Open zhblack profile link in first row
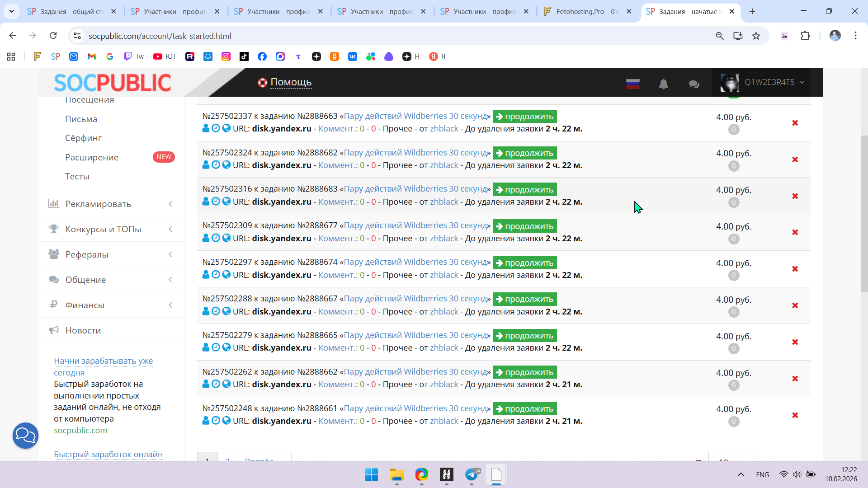 point(444,129)
